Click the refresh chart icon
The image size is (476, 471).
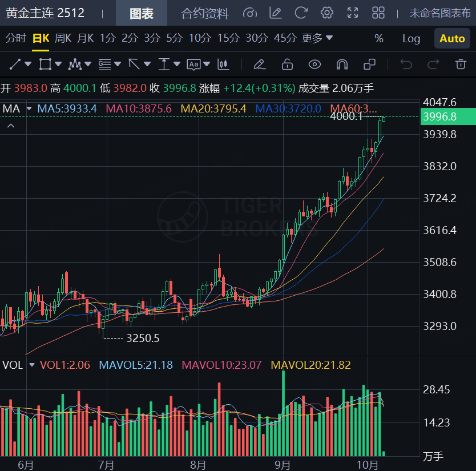click(x=301, y=13)
